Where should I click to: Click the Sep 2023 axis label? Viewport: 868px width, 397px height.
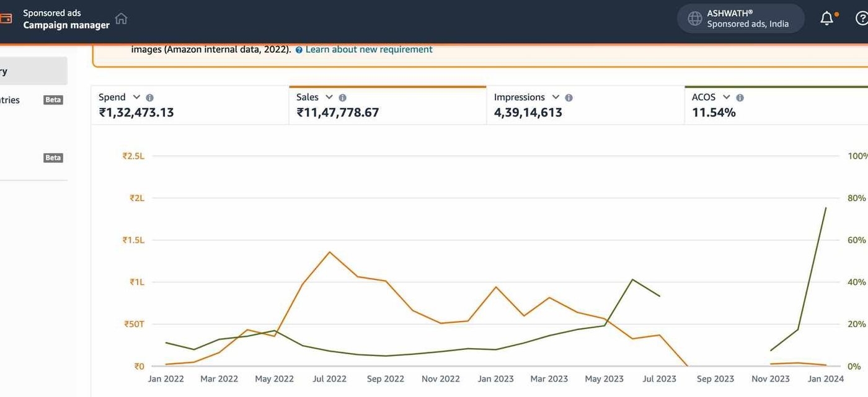coord(715,379)
